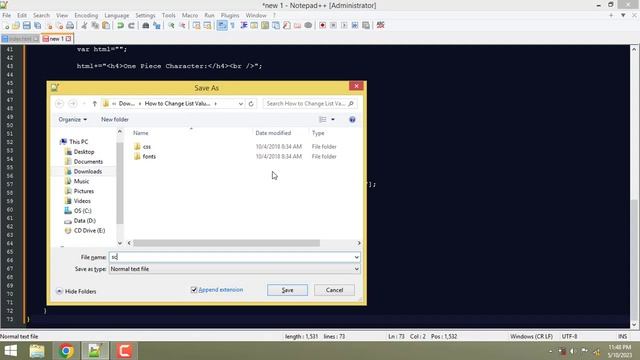
Task: Click the Find (binoculars) toolbar icon
Action: 146,26
